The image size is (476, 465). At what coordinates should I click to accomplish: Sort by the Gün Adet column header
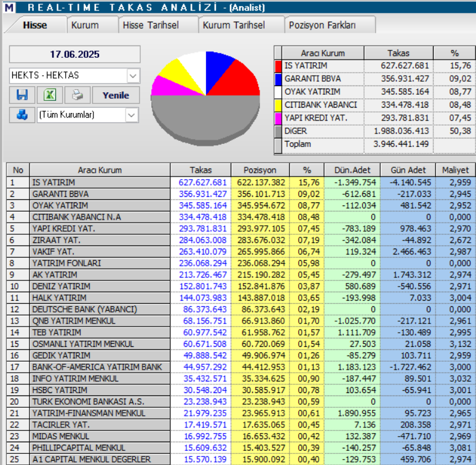[408, 170]
